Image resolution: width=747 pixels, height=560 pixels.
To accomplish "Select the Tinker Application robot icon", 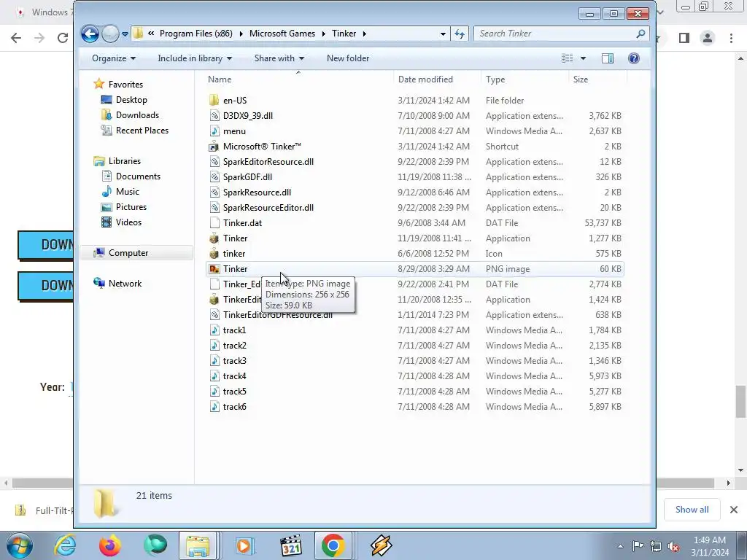I will [x=214, y=238].
